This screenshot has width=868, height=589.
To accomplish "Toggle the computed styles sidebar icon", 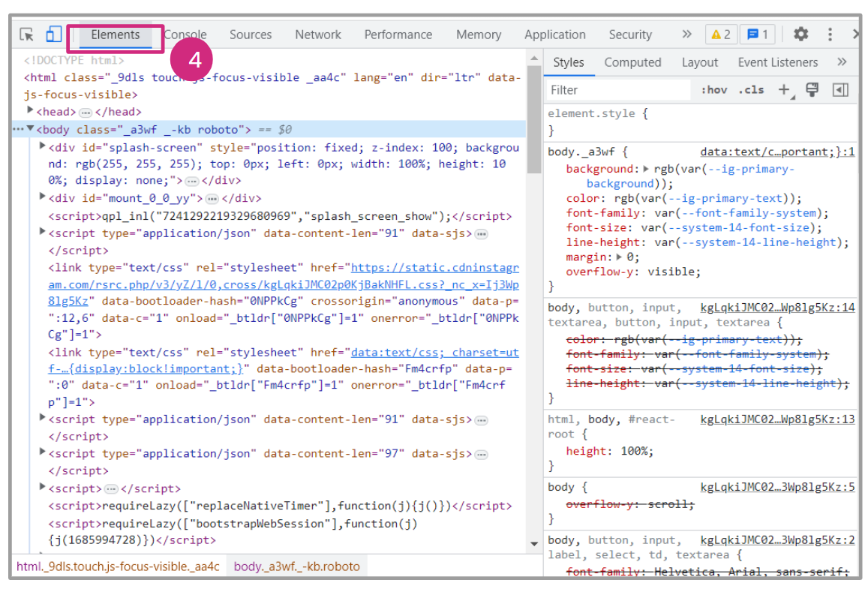I will (840, 90).
